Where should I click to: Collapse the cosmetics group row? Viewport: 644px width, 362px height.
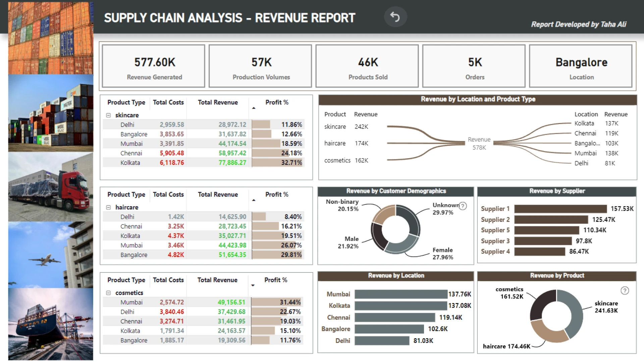108,293
